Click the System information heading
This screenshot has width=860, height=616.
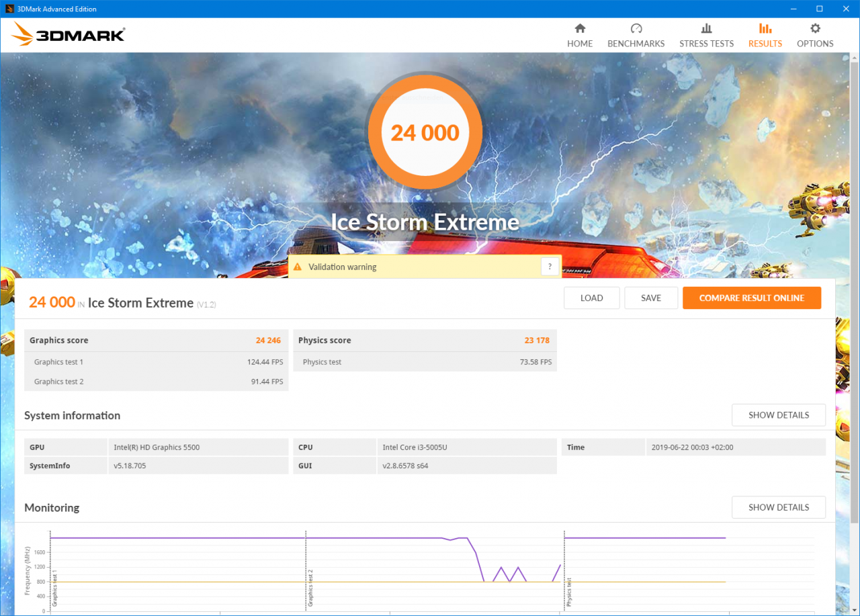[x=73, y=416]
